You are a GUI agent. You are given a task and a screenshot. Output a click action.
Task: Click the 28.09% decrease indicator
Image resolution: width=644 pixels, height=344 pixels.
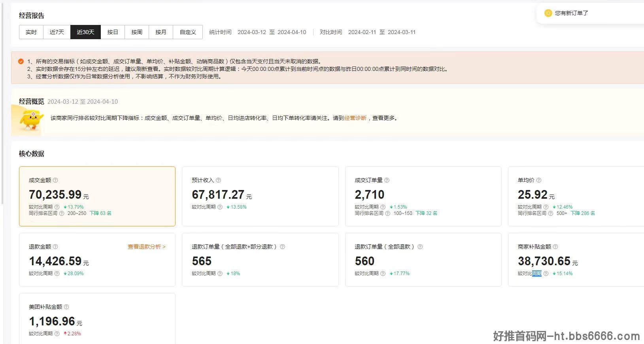pos(74,274)
